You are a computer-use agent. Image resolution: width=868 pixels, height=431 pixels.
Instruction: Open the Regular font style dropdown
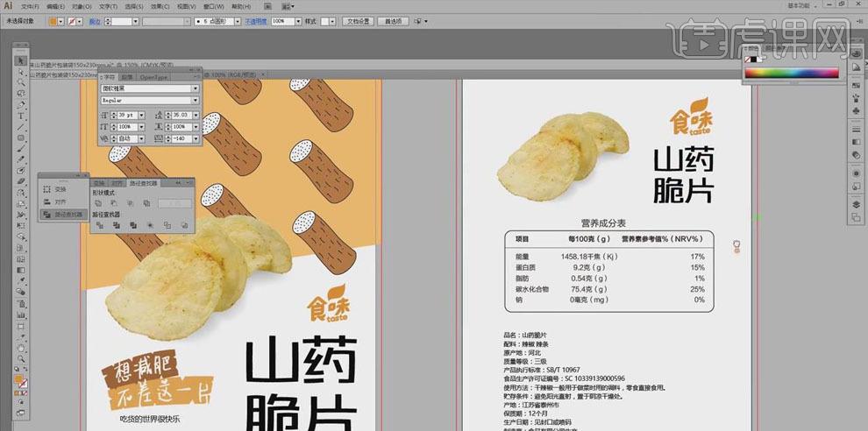pyautogui.click(x=195, y=100)
